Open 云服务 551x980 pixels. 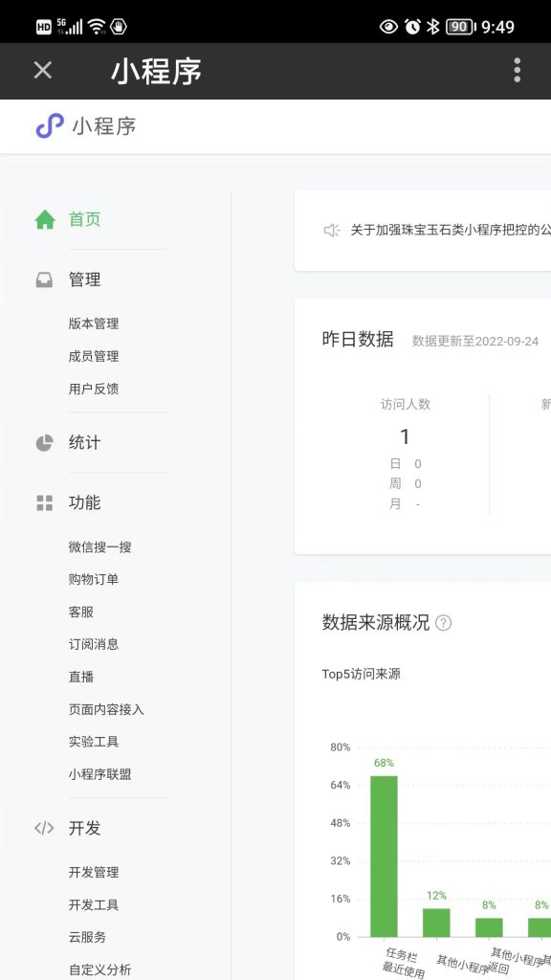(87, 937)
